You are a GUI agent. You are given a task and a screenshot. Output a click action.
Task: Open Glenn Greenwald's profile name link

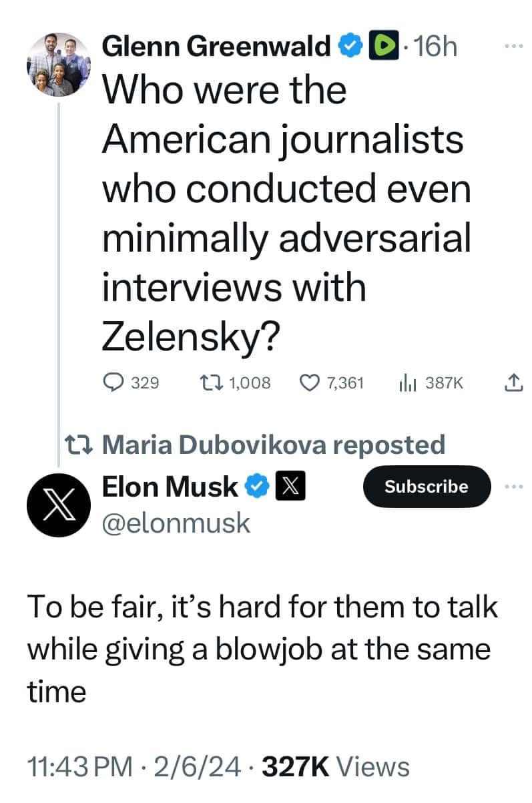click(216, 47)
